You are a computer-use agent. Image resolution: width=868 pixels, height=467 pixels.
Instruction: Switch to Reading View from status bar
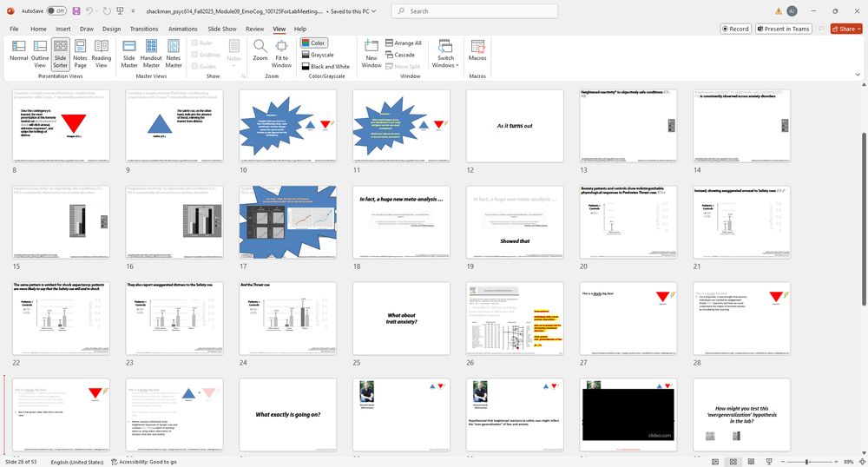pos(751,462)
